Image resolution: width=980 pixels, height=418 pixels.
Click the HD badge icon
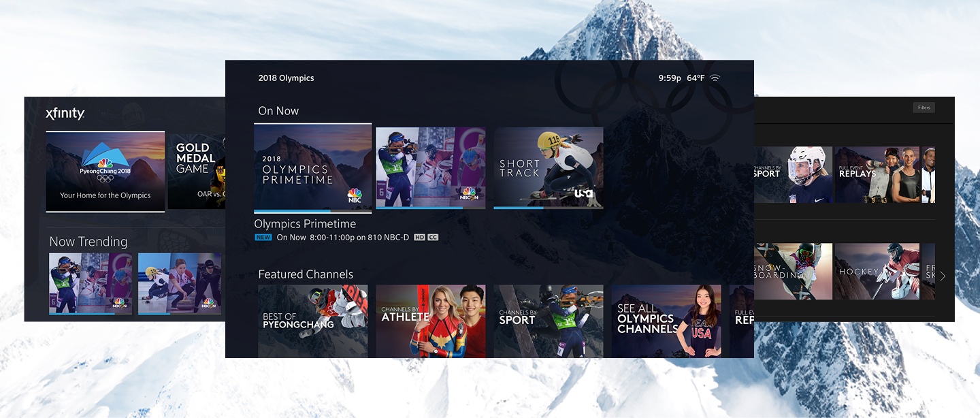click(419, 238)
